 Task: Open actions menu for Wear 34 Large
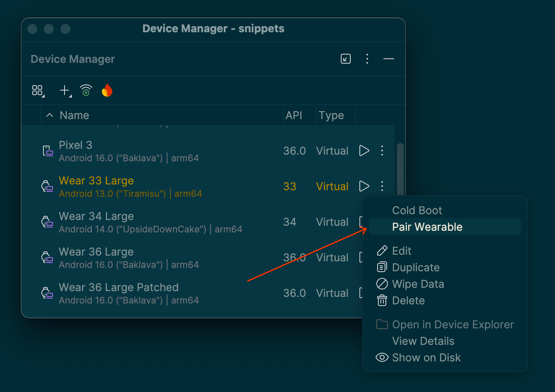coord(382,222)
